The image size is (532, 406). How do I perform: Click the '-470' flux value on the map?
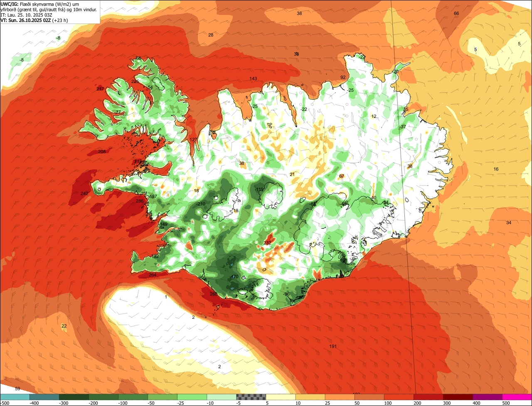(x=234, y=277)
